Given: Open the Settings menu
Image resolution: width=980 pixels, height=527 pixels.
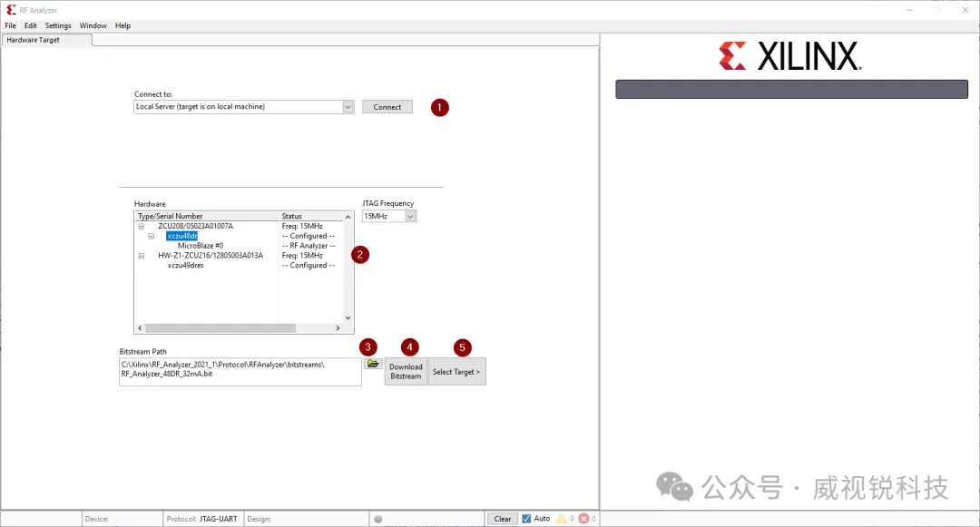Looking at the screenshot, I should coord(57,25).
